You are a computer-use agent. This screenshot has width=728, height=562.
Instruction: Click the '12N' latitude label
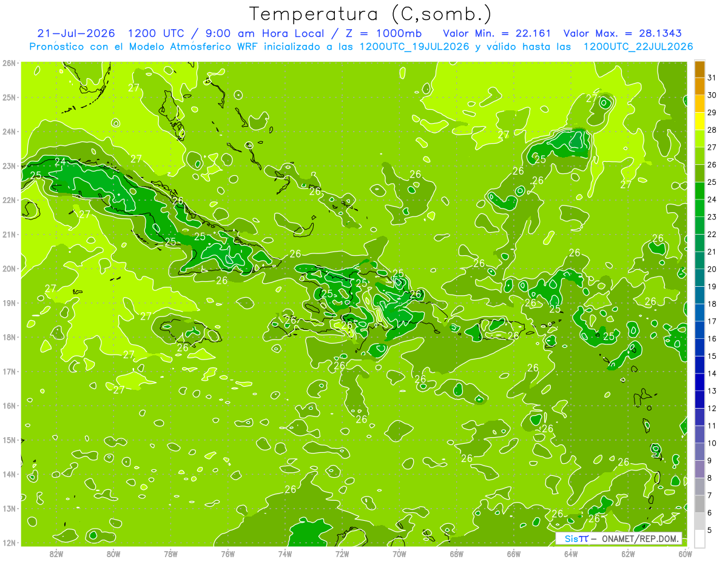point(9,543)
